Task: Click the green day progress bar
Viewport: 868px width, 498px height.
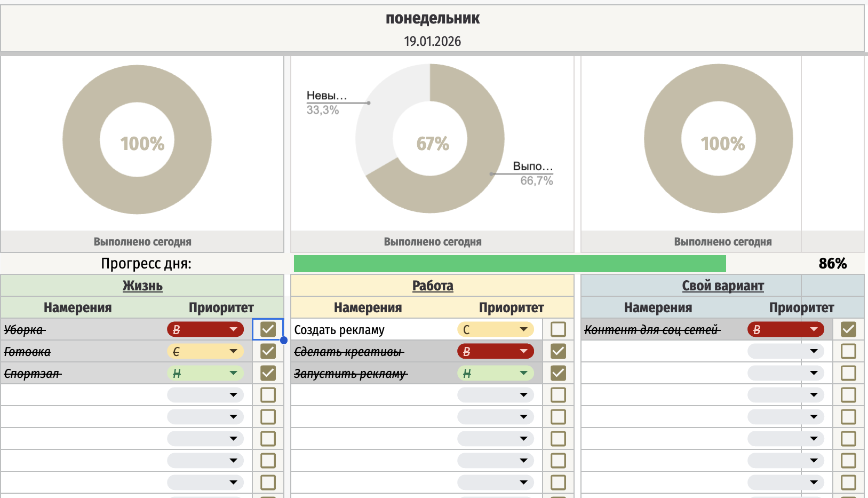Action: (509, 264)
